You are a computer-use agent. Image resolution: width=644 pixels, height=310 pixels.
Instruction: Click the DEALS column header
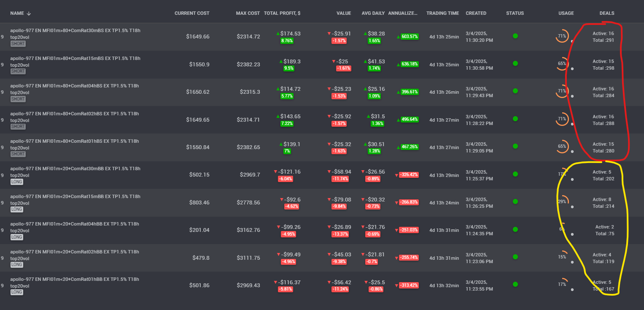click(x=607, y=13)
